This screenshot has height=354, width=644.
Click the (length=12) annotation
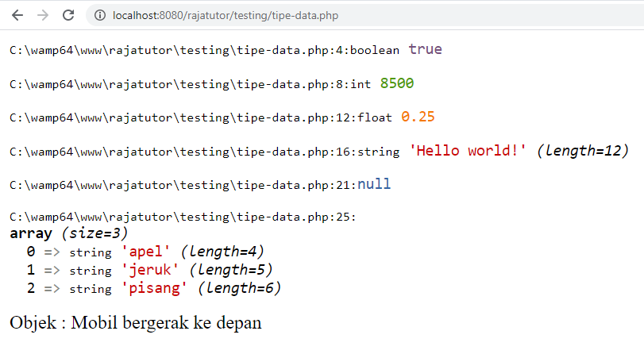point(583,151)
